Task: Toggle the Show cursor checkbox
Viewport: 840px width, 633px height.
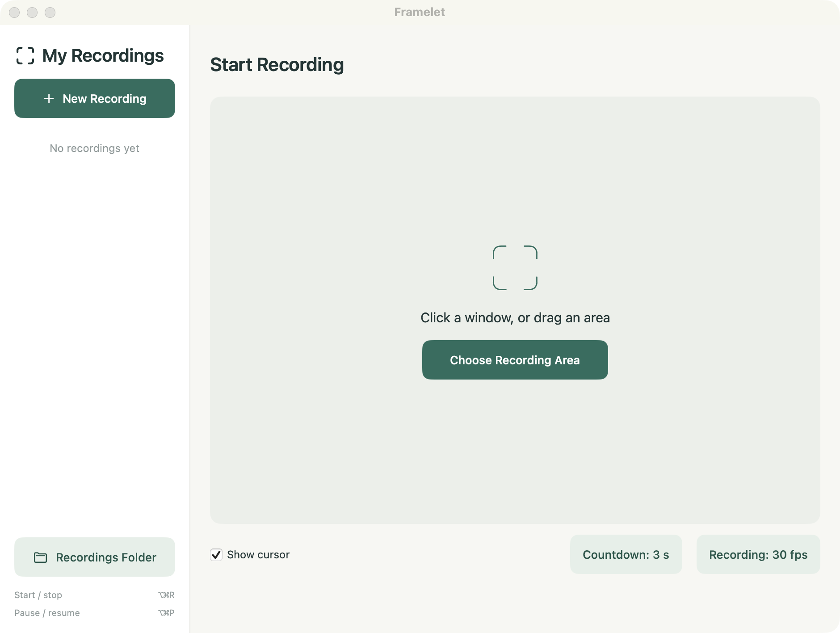Action: [216, 555]
